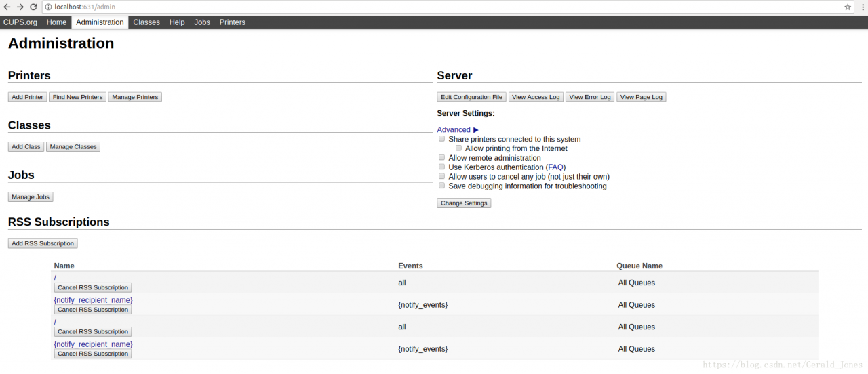868x374 pixels.
Task: Open the CUPS.org tab
Action: [20, 22]
